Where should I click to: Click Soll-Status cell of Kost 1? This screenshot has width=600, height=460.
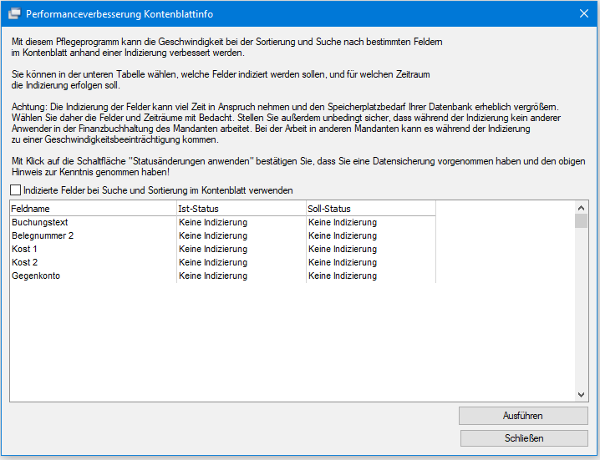tap(371, 249)
